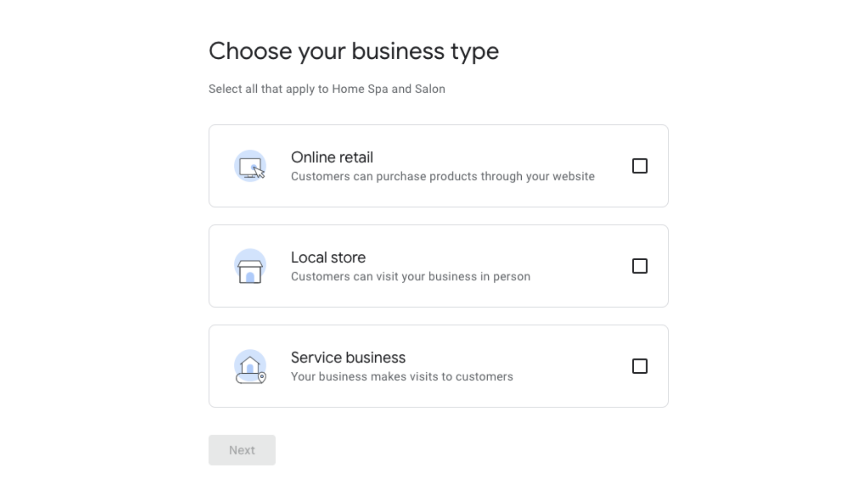
Task: Select the "Online retail" title text
Action: [x=332, y=157]
